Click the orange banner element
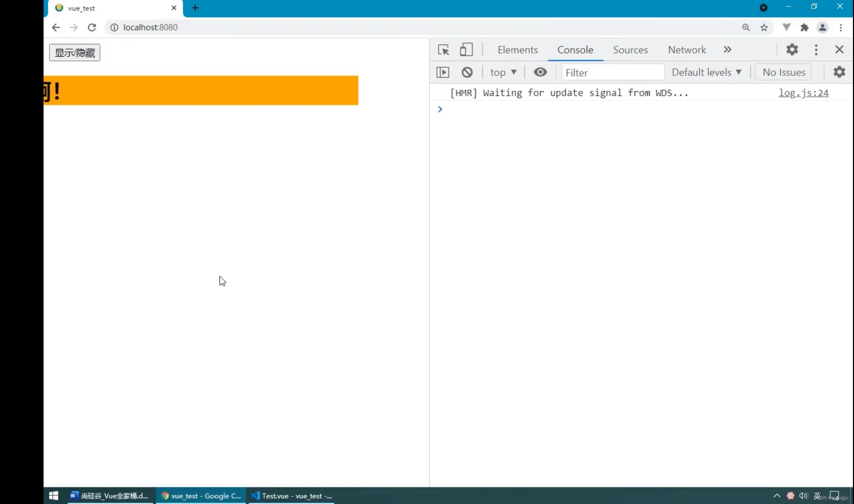The height and width of the screenshot is (504, 854). 201,90
